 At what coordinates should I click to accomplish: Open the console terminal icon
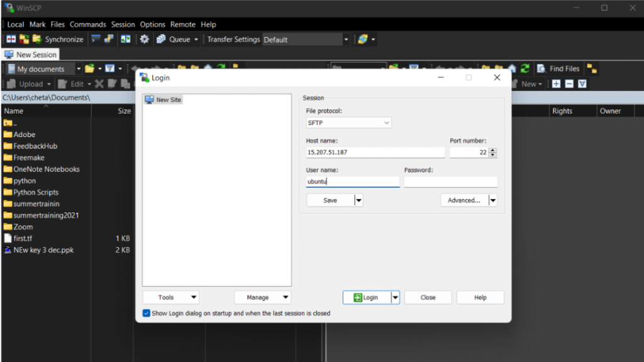96,40
